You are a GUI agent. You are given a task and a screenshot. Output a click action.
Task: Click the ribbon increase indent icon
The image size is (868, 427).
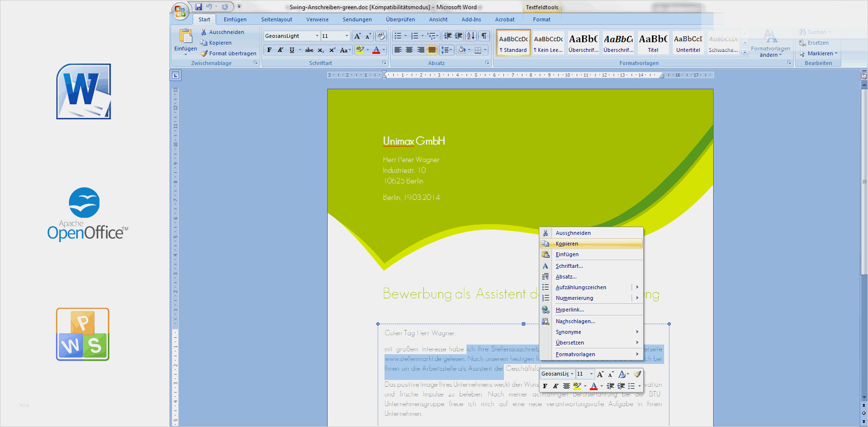pyautogui.click(x=458, y=36)
